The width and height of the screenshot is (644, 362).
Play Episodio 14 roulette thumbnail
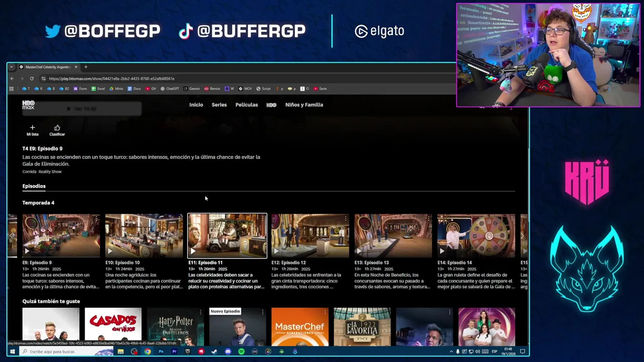click(x=476, y=236)
